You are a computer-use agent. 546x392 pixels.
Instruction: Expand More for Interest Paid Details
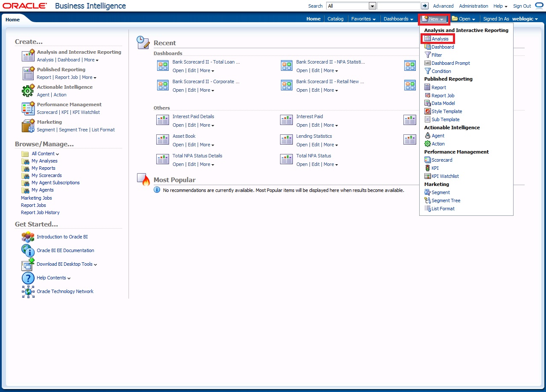click(207, 125)
